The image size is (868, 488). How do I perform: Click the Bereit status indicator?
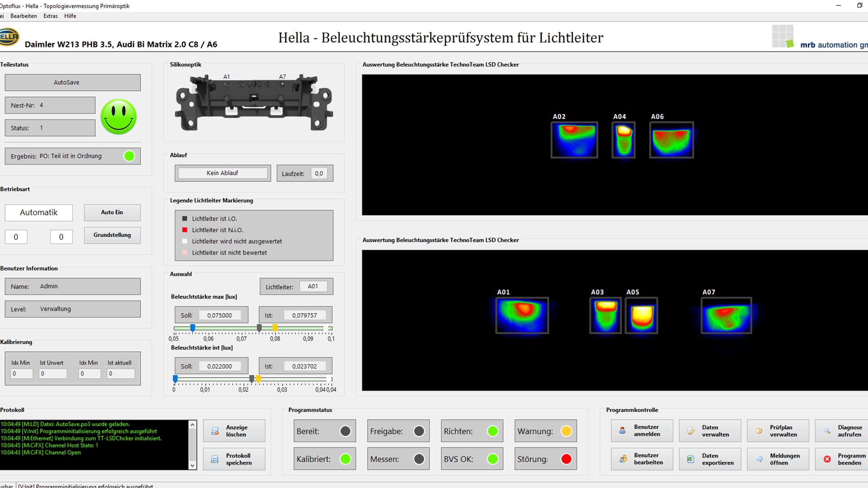tap(345, 431)
